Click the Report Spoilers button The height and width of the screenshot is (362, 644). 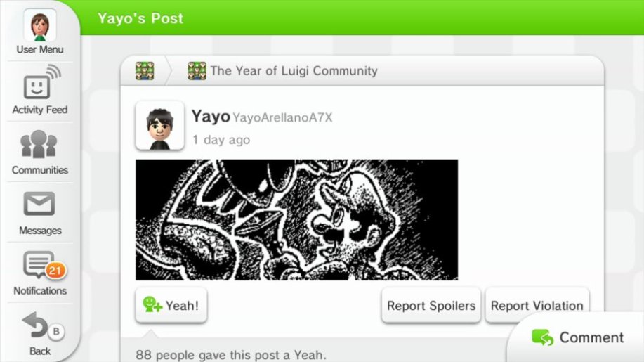[431, 305]
